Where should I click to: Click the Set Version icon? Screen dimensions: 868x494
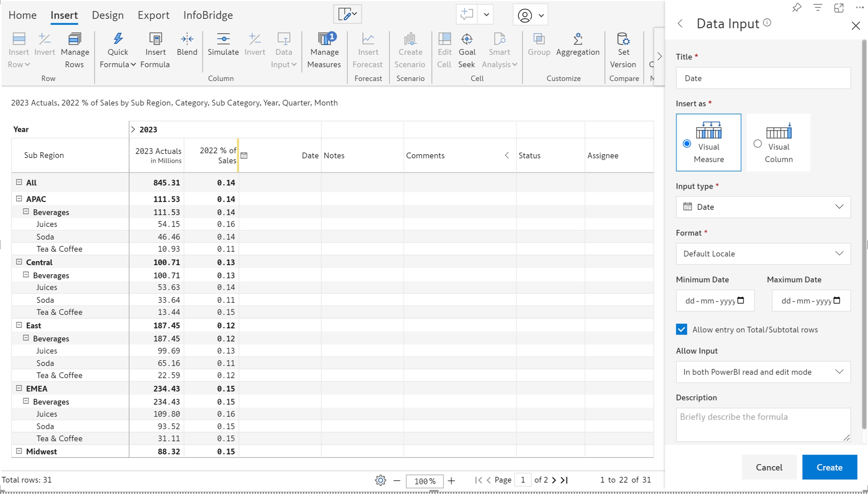coord(623,39)
